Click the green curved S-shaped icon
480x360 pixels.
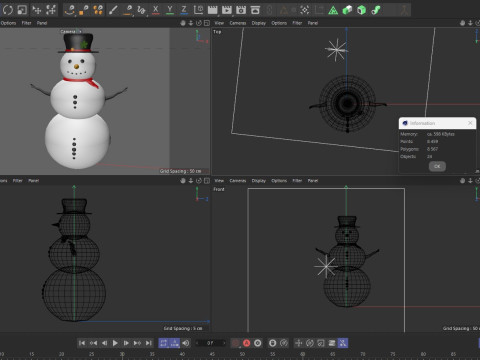tap(376, 10)
